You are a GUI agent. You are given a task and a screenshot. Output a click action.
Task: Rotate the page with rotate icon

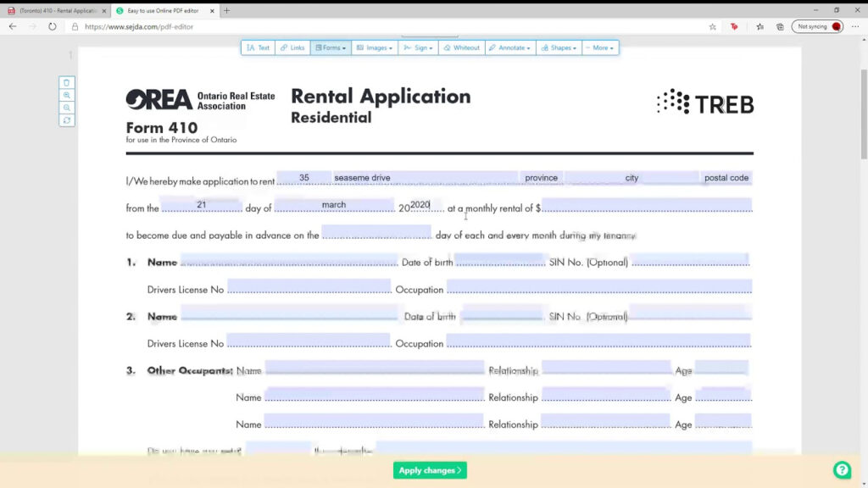click(66, 120)
